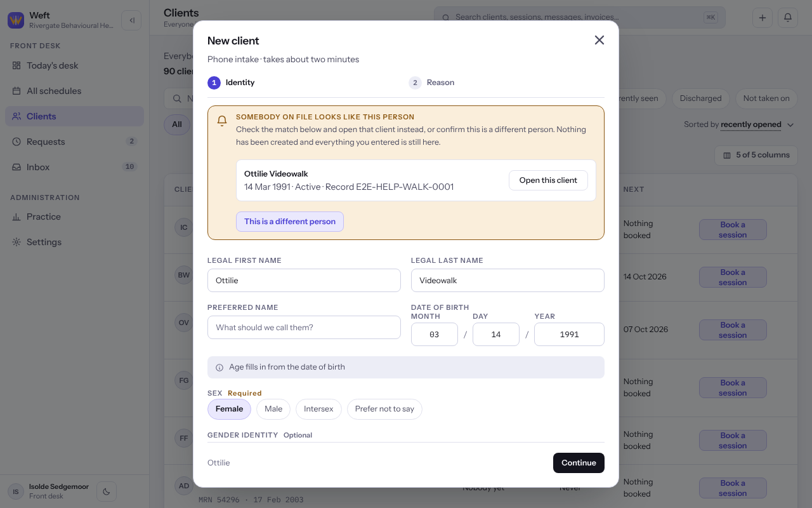Click Open this client button
This screenshot has height=508, width=812.
(548, 180)
